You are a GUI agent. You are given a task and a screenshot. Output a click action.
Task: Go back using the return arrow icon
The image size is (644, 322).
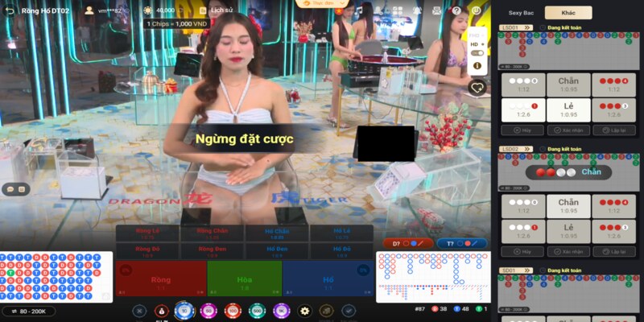click(10, 10)
